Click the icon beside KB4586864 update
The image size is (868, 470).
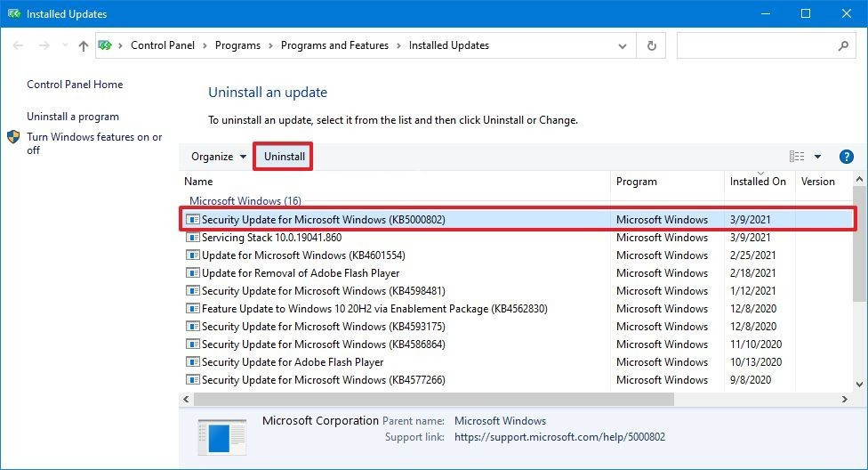[192, 344]
